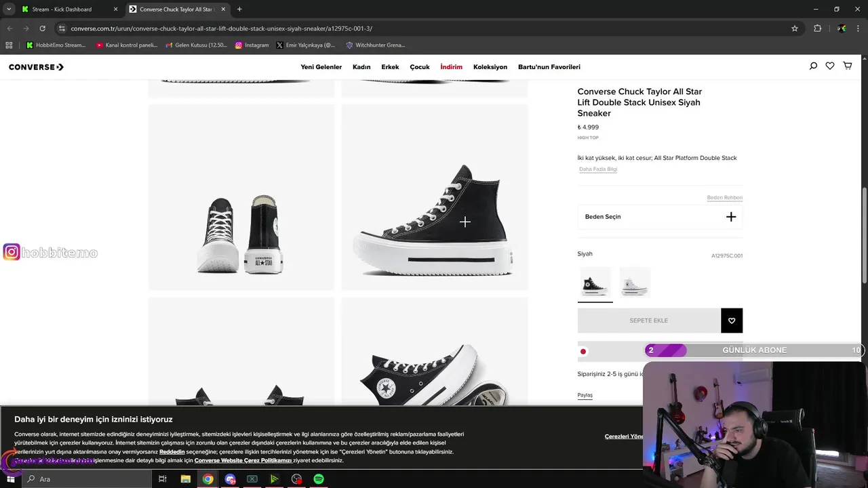The height and width of the screenshot is (488, 868).
Task: Open the Kanal kontrol paneli bookmark
Action: 127,45
